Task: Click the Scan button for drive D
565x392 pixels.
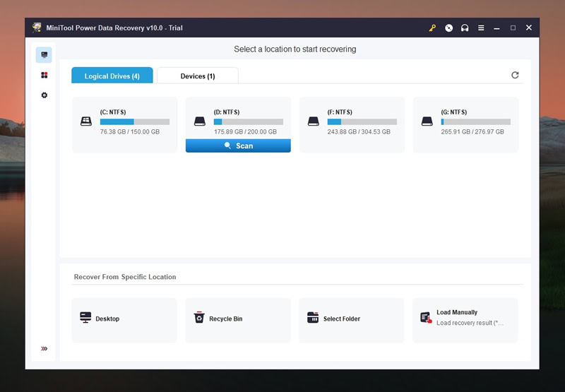Action: point(238,145)
